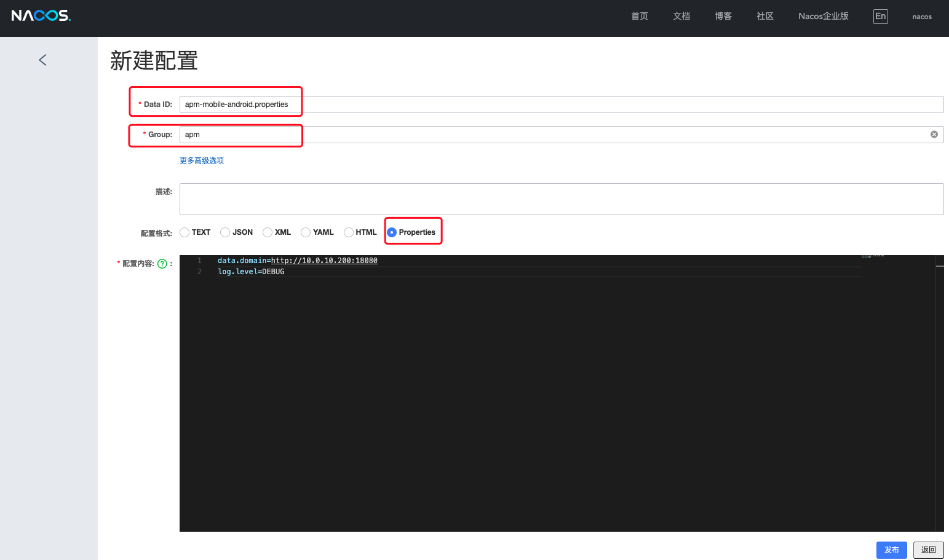Click the log.level=DEBUG line in editor
The width and height of the screenshot is (949, 560).
click(251, 272)
